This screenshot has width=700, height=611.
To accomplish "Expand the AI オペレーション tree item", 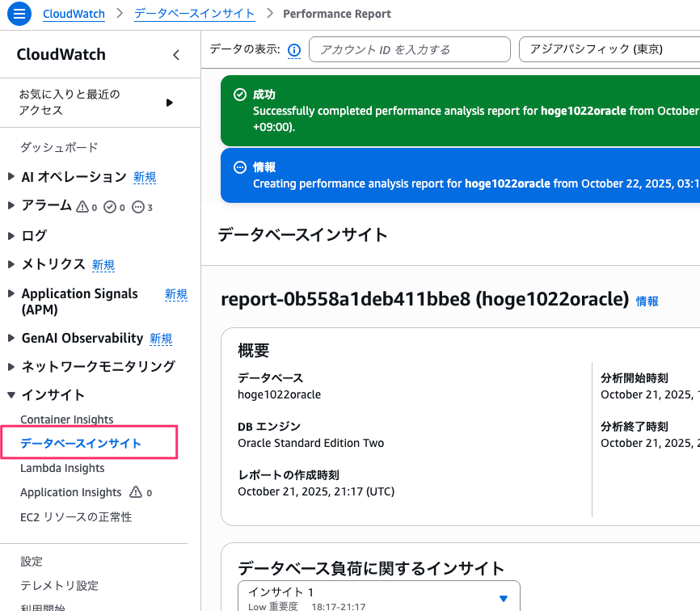I will [x=11, y=177].
